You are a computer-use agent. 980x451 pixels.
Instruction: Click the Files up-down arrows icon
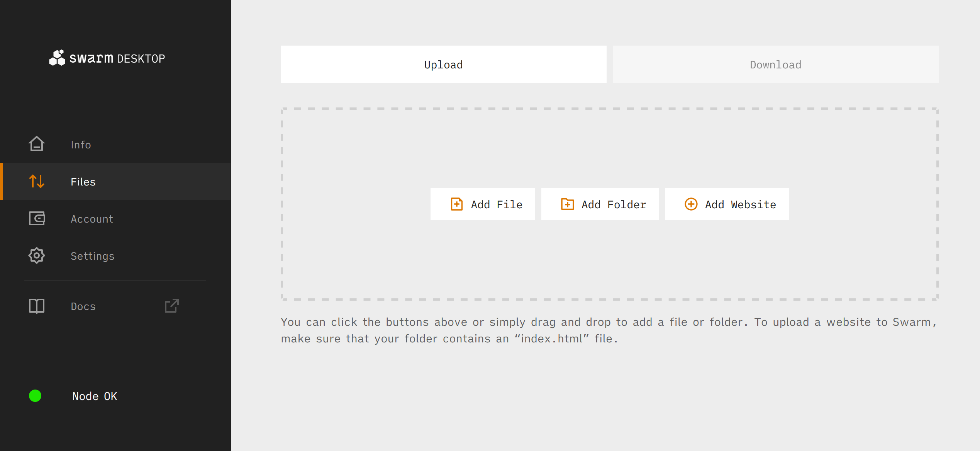(x=37, y=181)
